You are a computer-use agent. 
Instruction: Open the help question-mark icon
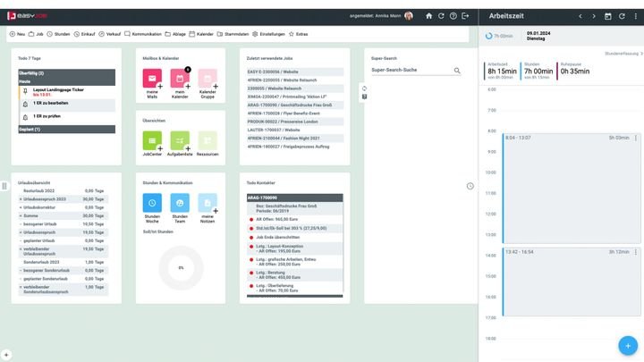coord(453,16)
